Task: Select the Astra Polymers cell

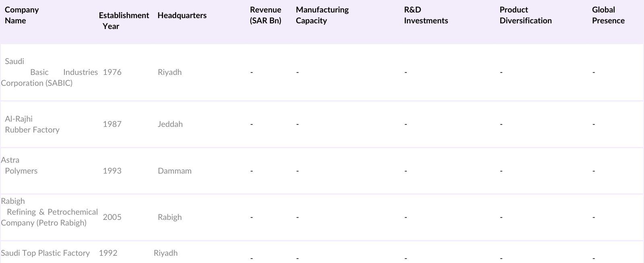Action: pyautogui.click(x=21, y=166)
